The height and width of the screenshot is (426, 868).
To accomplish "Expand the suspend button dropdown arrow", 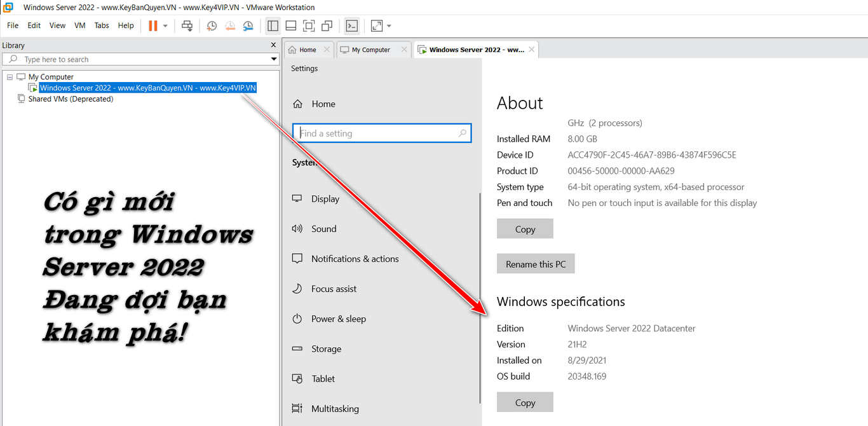I will click(164, 25).
